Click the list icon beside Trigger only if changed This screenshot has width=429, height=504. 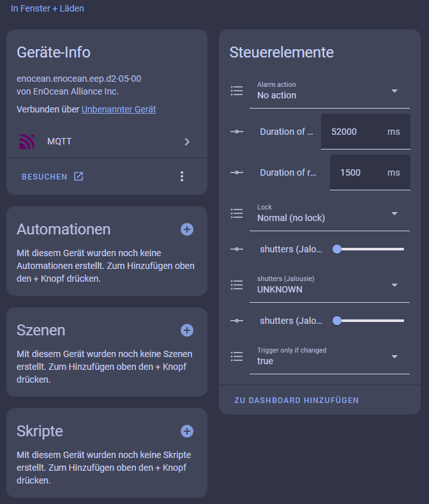[x=237, y=356]
